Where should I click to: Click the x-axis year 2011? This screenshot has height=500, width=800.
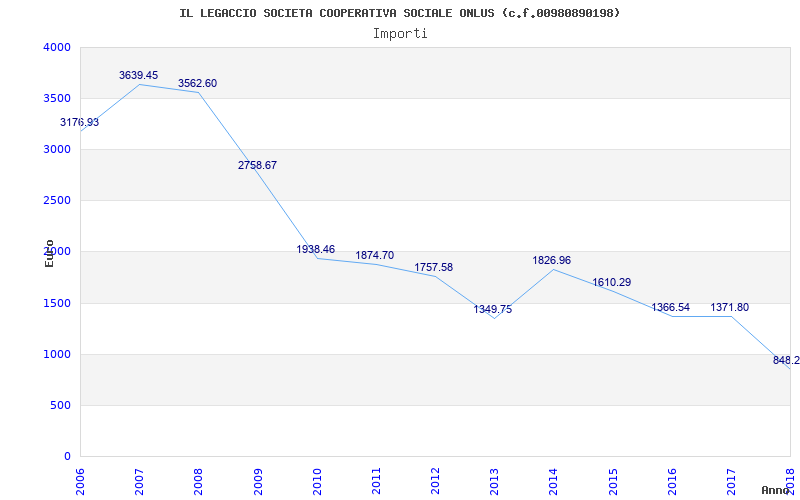click(376, 483)
